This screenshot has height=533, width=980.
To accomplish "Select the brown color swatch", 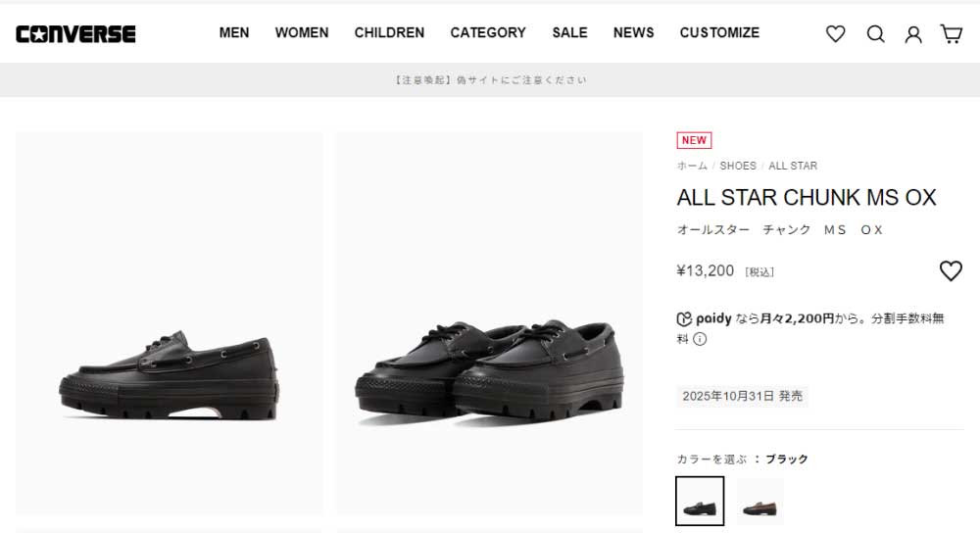I will point(760,501).
